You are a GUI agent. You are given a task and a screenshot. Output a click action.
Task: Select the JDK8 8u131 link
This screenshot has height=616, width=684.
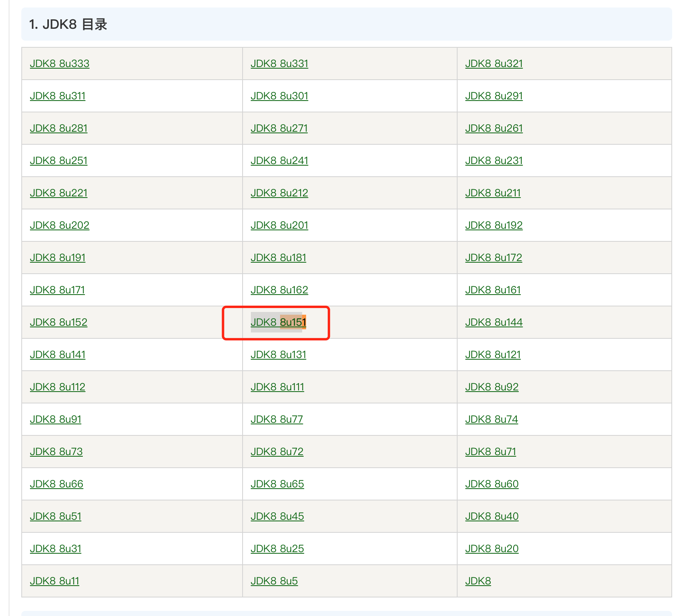point(278,355)
